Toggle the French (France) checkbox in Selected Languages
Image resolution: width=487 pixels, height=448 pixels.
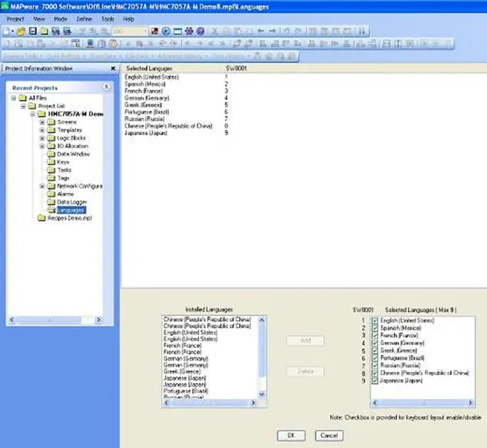pos(375,336)
